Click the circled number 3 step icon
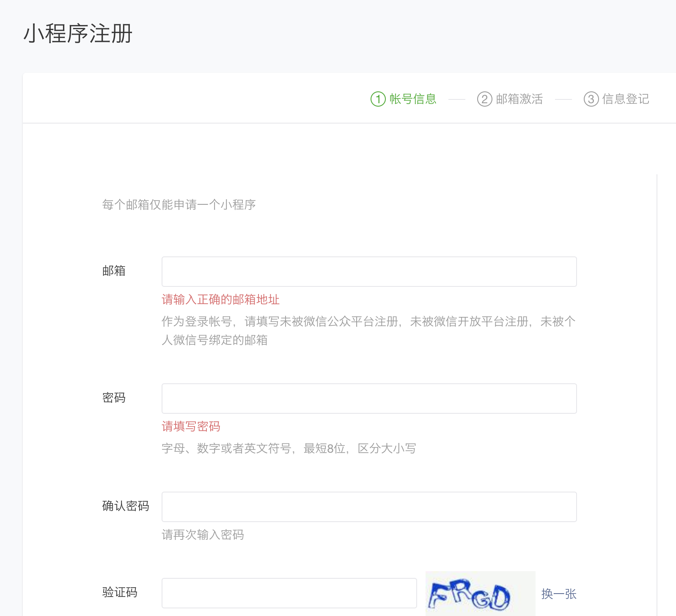The image size is (676, 616). [x=591, y=99]
